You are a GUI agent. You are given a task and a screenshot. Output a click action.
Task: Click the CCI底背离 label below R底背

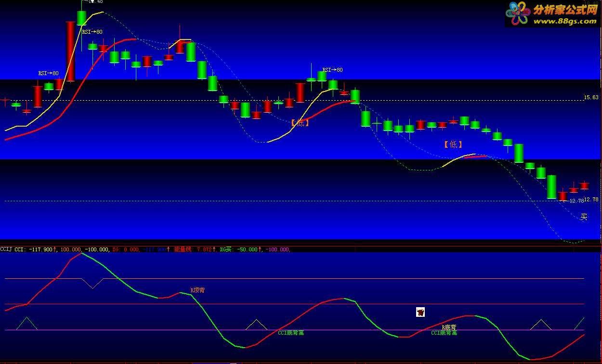(x=444, y=333)
